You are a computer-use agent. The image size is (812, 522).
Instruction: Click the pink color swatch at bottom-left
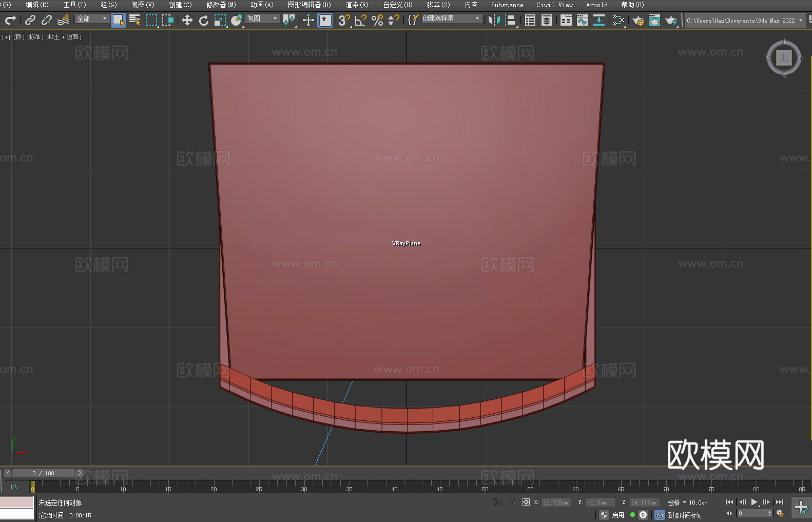click(x=17, y=501)
